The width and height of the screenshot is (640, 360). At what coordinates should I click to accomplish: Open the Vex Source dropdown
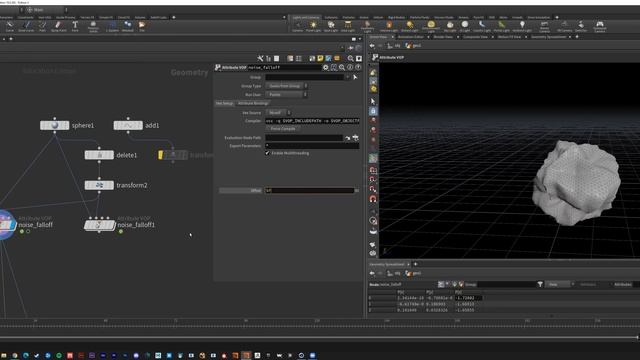coord(278,113)
